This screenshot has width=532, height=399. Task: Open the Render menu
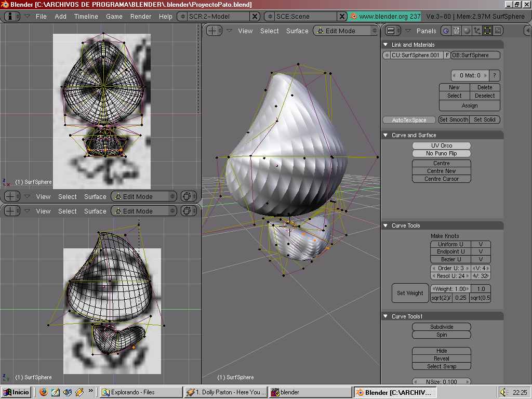141,16
